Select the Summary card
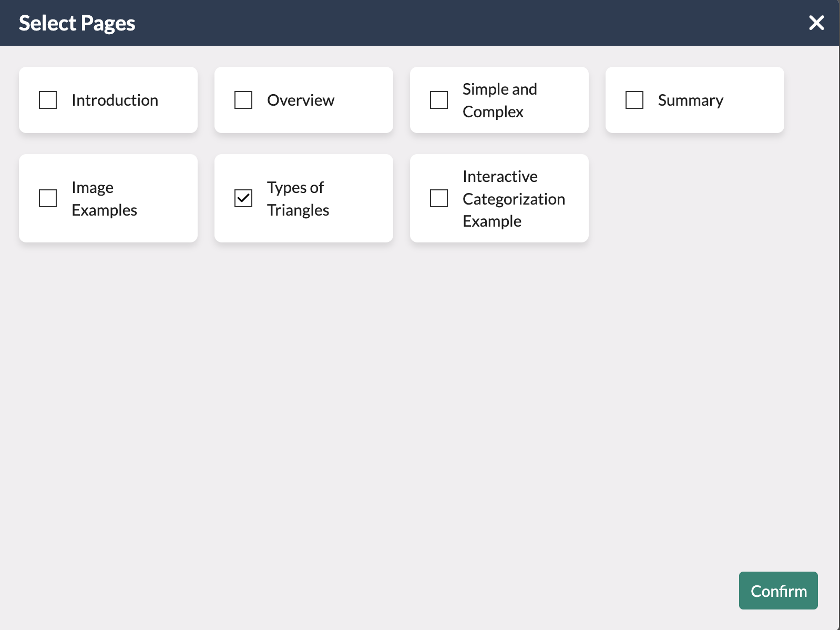The height and width of the screenshot is (630, 840). point(694,99)
